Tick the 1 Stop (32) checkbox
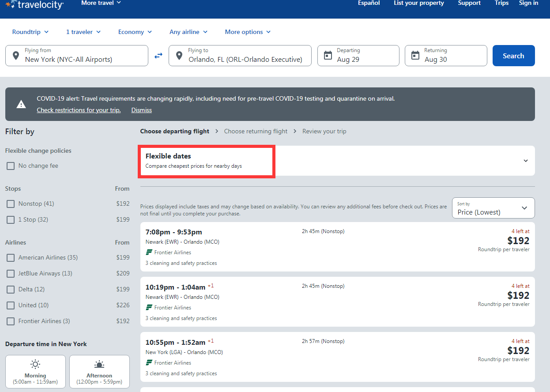This screenshot has width=550, height=392. tap(11, 220)
